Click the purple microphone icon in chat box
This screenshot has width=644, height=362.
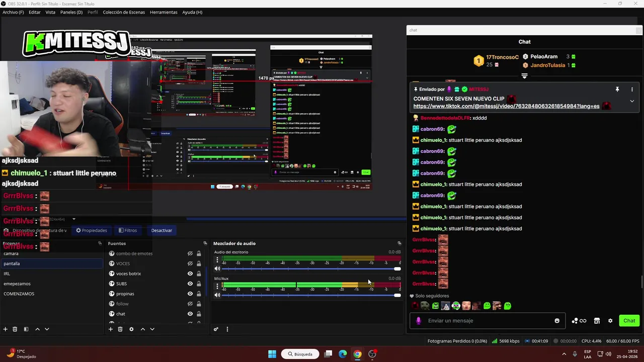coord(419,321)
